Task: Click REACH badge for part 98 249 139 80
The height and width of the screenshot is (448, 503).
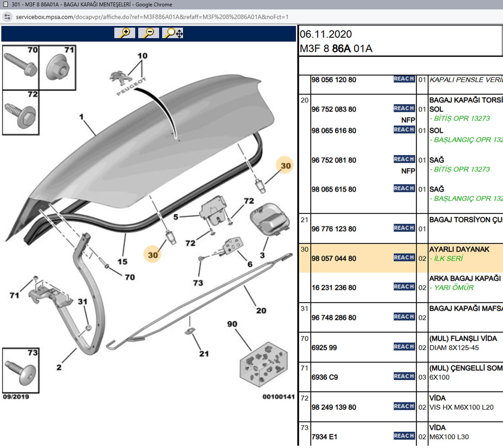Action: (x=404, y=406)
